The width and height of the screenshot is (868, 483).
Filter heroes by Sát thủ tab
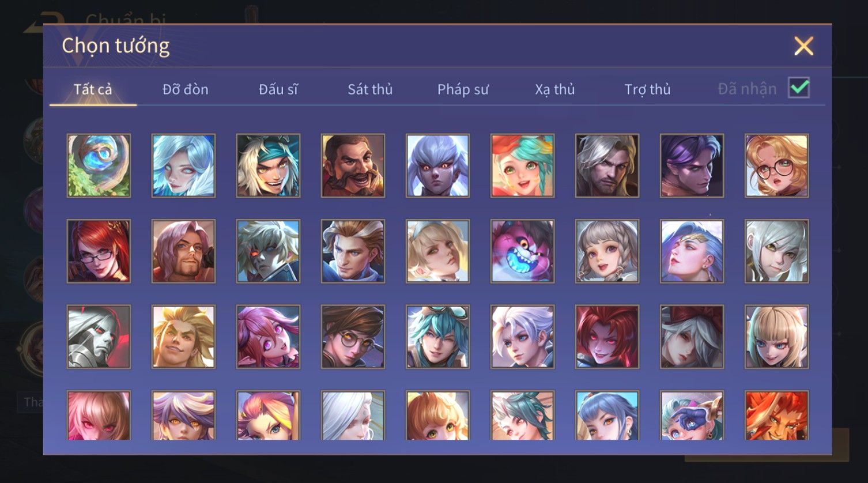click(x=370, y=89)
